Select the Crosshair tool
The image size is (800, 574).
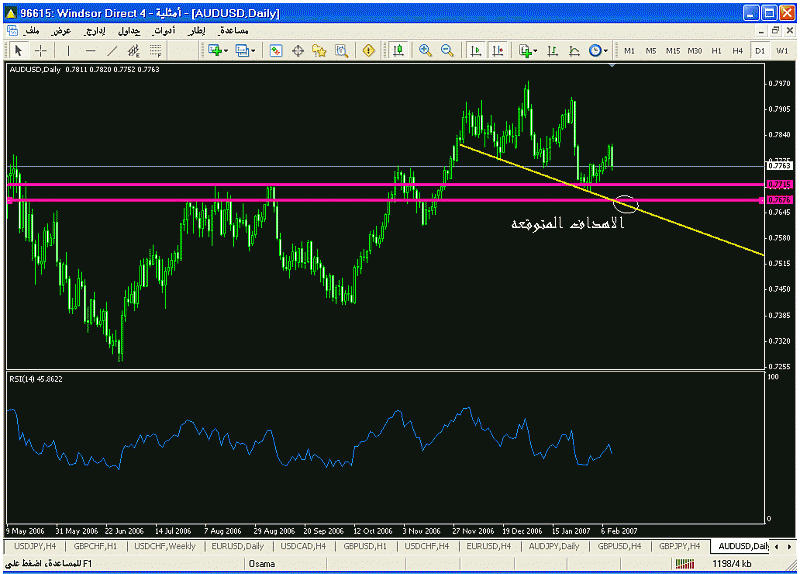[41, 50]
